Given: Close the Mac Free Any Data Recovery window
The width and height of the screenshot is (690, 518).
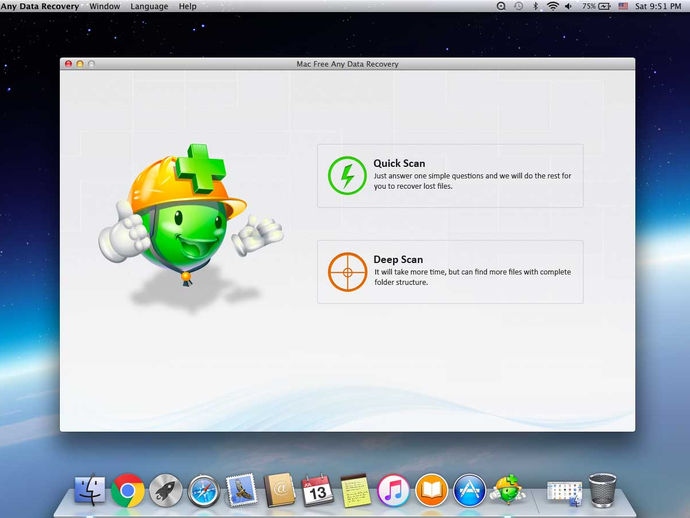Looking at the screenshot, I should (x=68, y=64).
